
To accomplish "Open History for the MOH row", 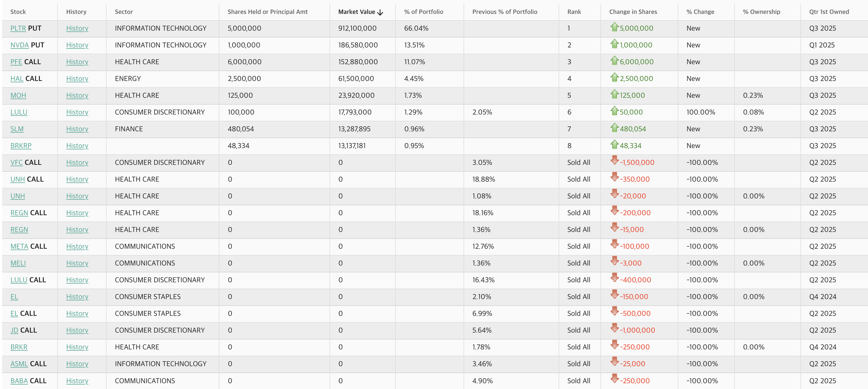I will tap(77, 95).
